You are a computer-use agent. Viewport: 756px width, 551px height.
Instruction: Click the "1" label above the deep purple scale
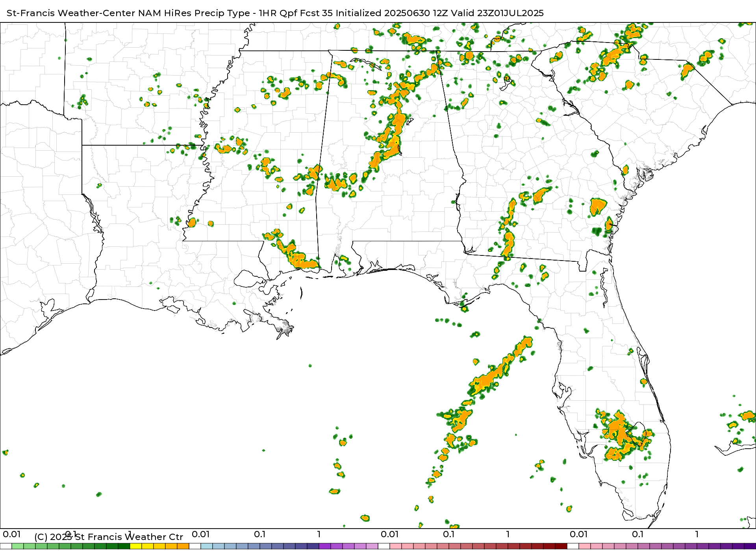tap(697, 534)
